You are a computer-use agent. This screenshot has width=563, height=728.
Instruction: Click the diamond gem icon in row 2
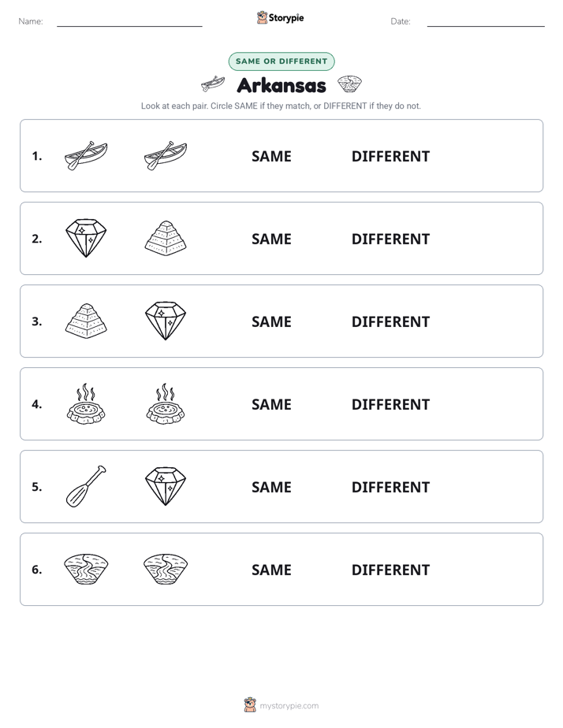pos(86,238)
